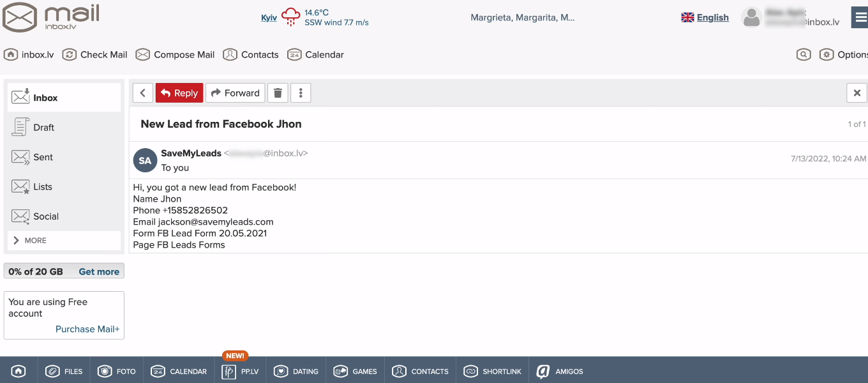This screenshot has height=383, width=868.
Task: Click the rain cloud weather icon
Action: [291, 17]
